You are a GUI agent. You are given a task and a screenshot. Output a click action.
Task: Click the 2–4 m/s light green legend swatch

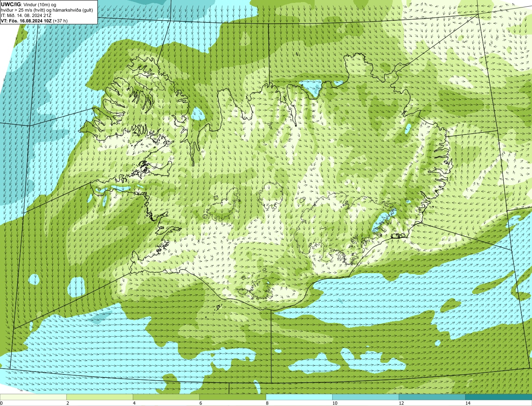pyautogui.click(x=100, y=397)
